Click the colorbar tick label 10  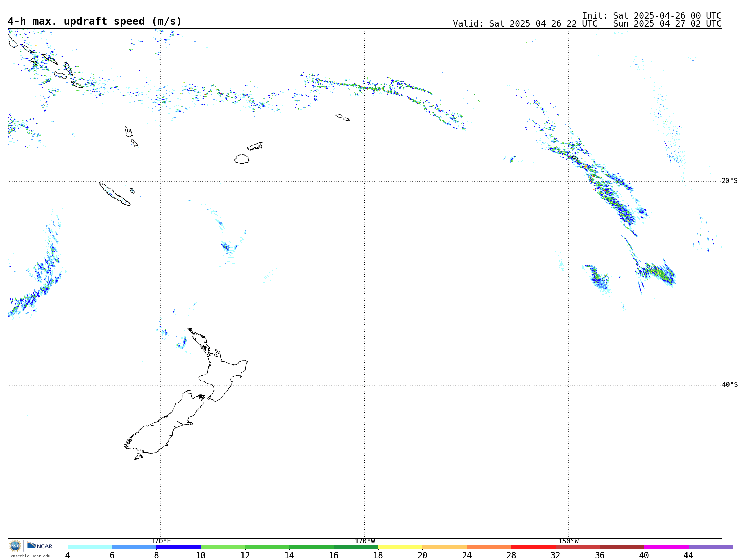coord(201,555)
